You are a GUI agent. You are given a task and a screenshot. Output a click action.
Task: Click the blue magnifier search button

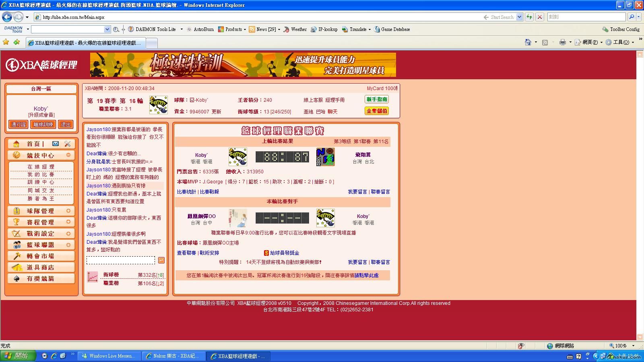point(632,17)
